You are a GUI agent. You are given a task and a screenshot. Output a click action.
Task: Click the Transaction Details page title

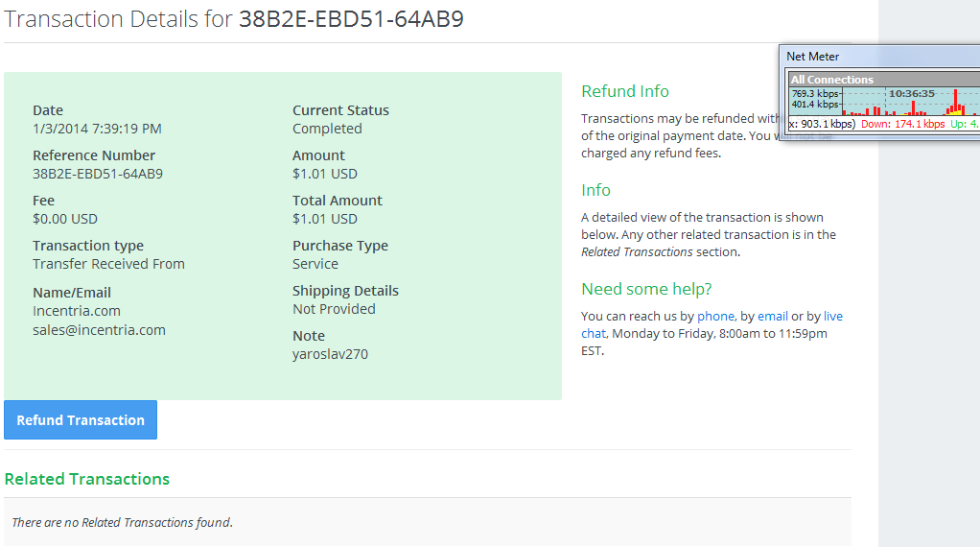point(234,19)
